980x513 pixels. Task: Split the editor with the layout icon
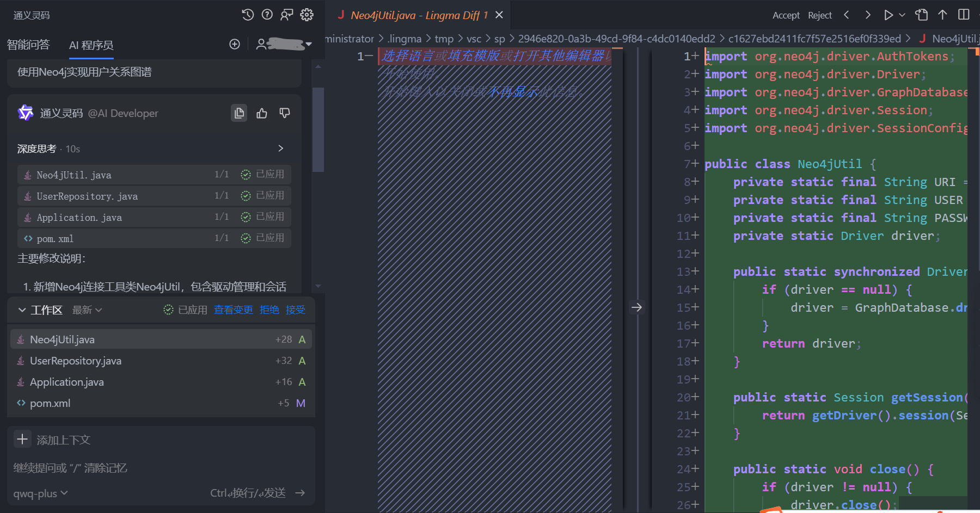point(964,15)
